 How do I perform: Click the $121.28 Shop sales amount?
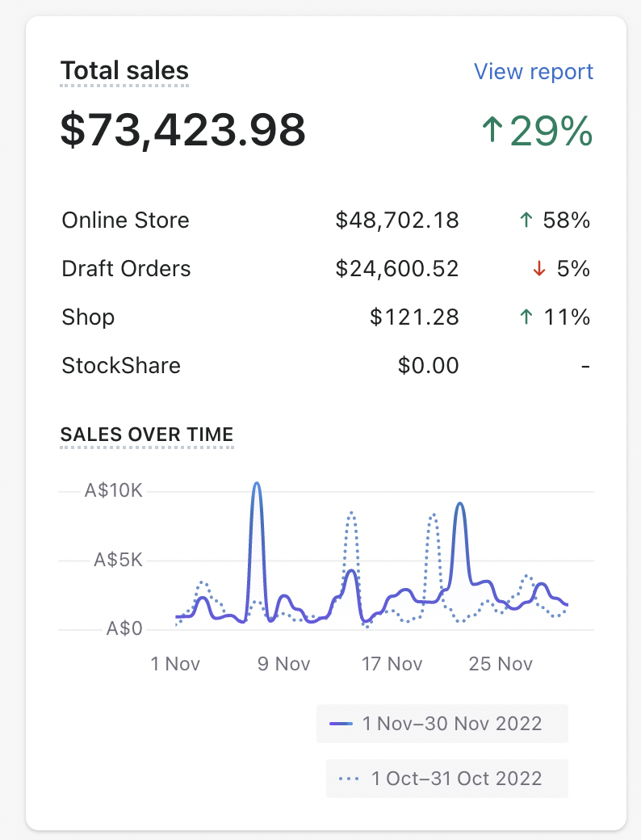click(x=414, y=317)
